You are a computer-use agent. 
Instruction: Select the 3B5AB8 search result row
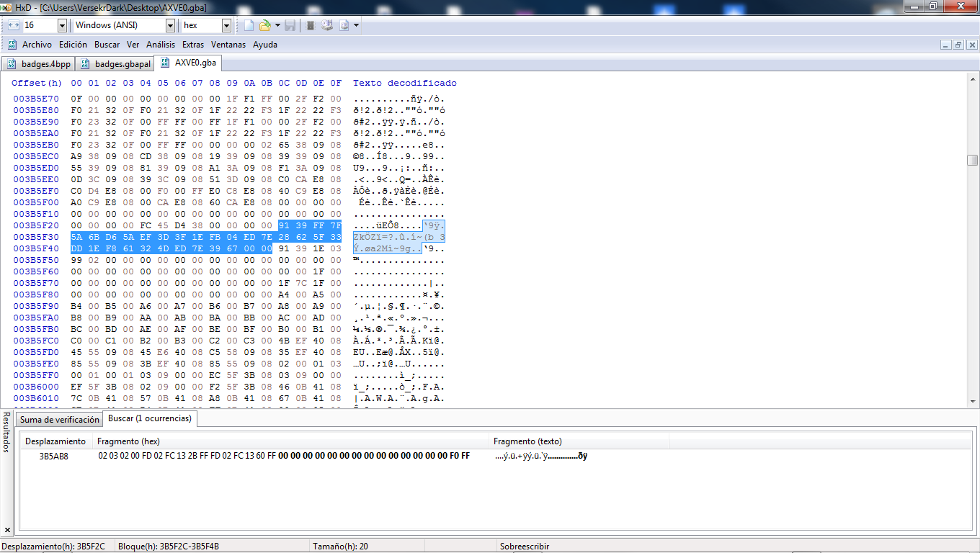point(54,456)
